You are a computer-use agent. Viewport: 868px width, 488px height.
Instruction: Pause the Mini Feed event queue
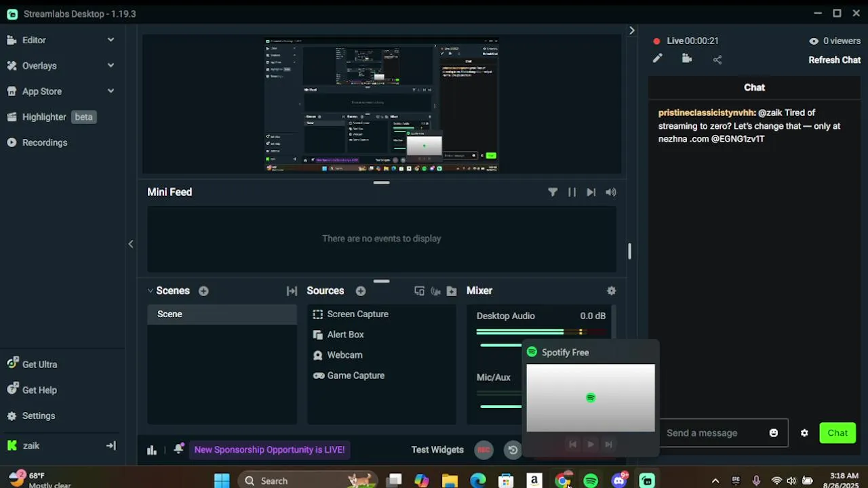(x=572, y=192)
